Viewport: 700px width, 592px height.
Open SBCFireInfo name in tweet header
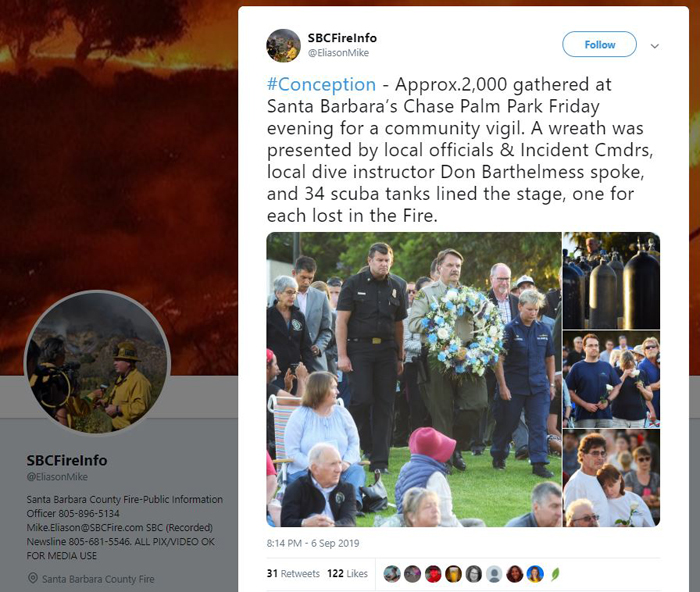342,38
